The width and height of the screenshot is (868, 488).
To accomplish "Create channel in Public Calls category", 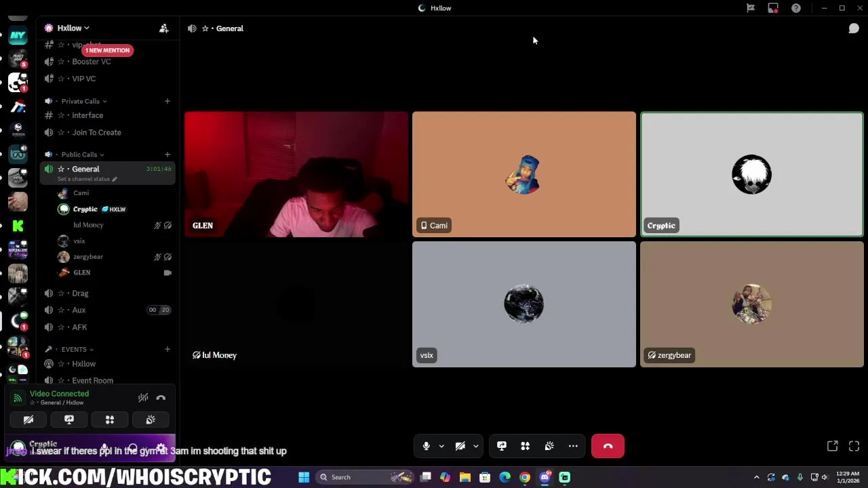I will [x=167, y=155].
